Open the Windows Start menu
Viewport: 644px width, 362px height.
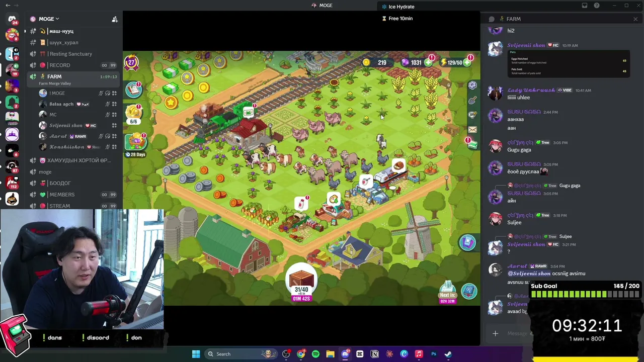[x=196, y=354]
